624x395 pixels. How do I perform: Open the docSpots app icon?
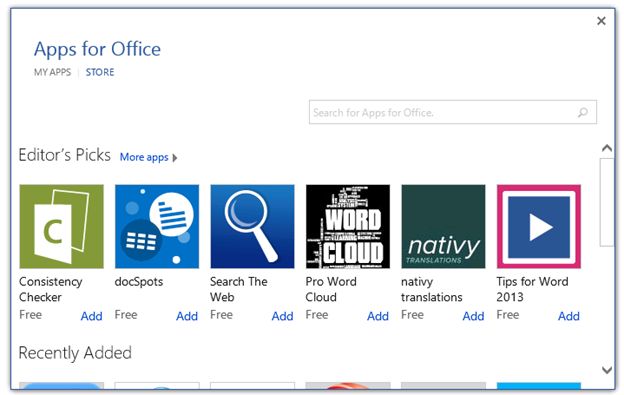(157, 226)
